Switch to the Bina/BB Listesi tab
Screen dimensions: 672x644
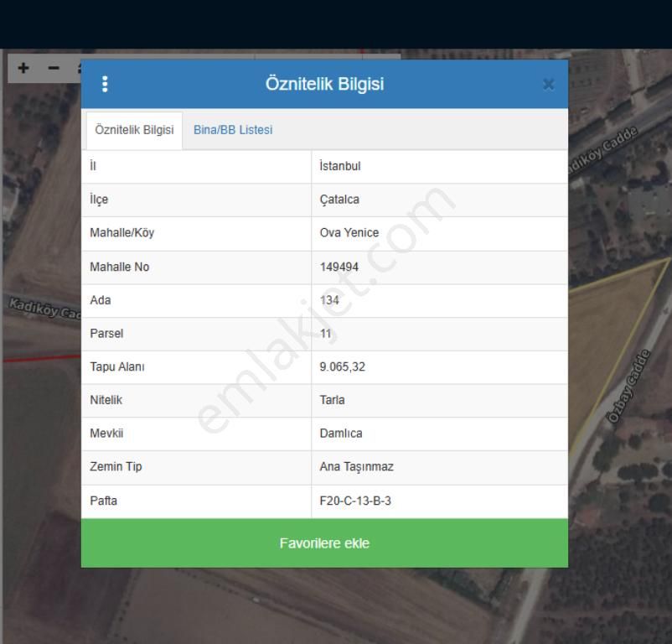coord(233,130)
